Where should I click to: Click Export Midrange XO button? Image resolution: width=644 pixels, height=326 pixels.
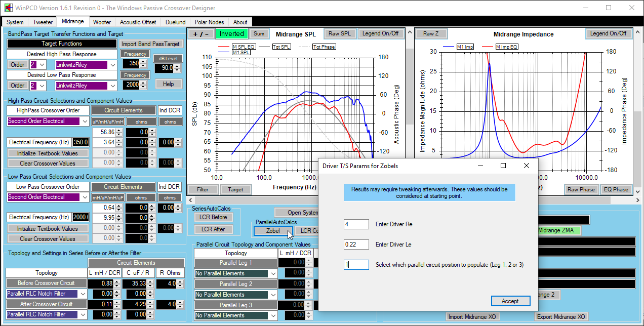pos(560,317)
